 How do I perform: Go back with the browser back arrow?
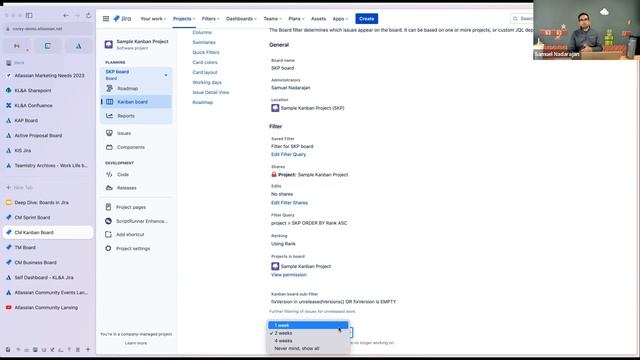click(x=66, y=16)
